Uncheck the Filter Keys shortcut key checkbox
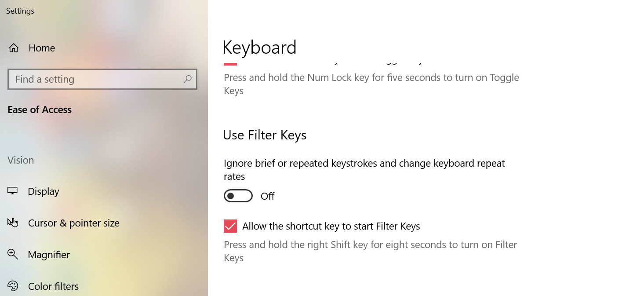The width and height of the screenshot is (644, 296). pyautogui.click(x=230, y=226)
